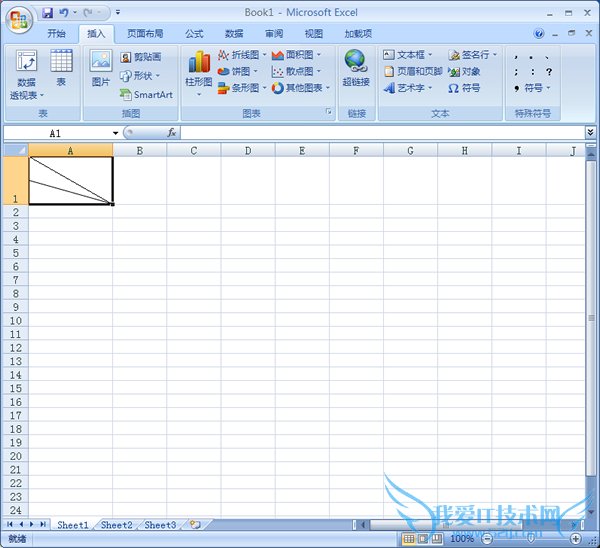Image resolution: width=600 pixels, height=548 pixels.
Task: Insert a hyperlink (超链接)
Action: pyautogui.click(x=356, y=68)
